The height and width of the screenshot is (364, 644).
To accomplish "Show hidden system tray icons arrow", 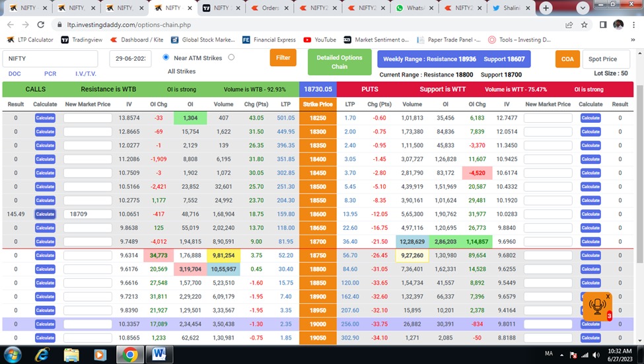I will click(x=561, y=355).
